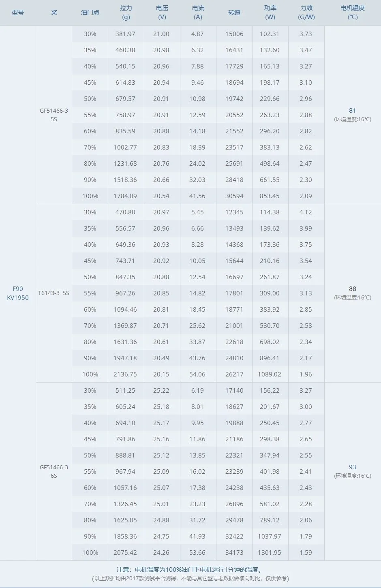The width and height of the screenshot is (381, 588).
Task: Click the 电流 (A) column header
Action: pyautogui.click(x=198, y=13)
